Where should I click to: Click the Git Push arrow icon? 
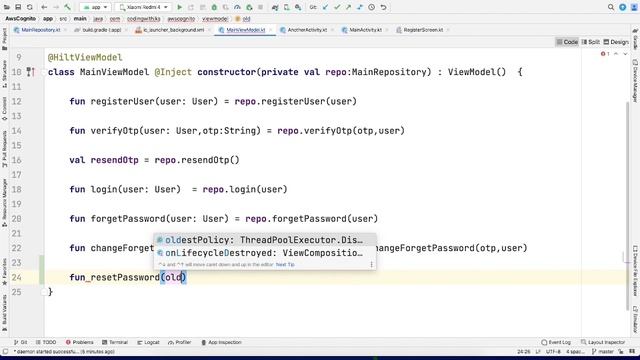click(x=348, y=7)
